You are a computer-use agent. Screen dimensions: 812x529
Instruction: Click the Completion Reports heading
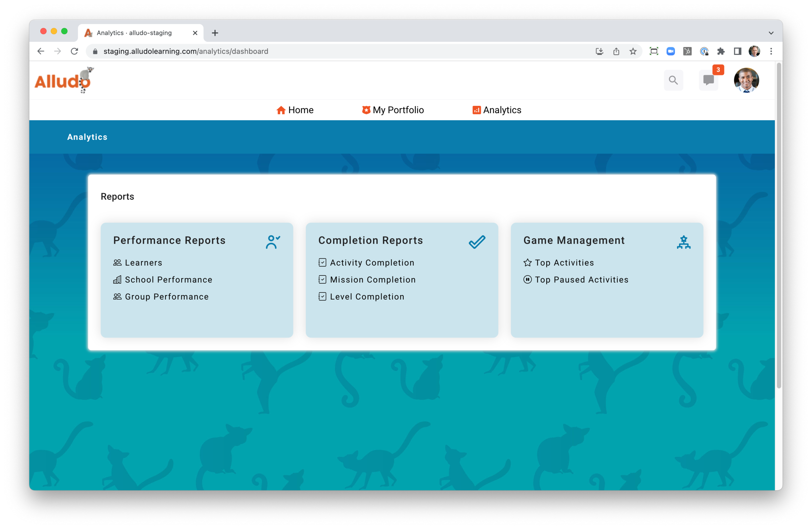pos(370,240)
